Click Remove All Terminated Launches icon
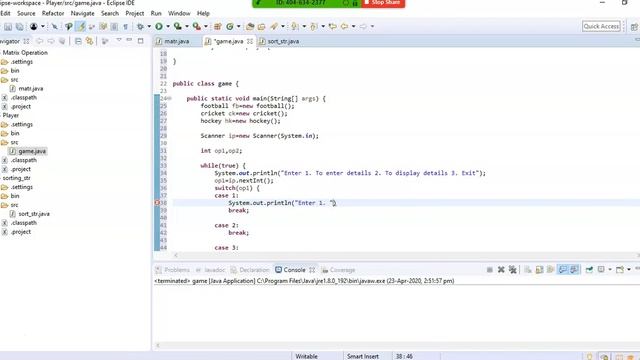Viewport: 640px width, 360px height. coord(512,270)
